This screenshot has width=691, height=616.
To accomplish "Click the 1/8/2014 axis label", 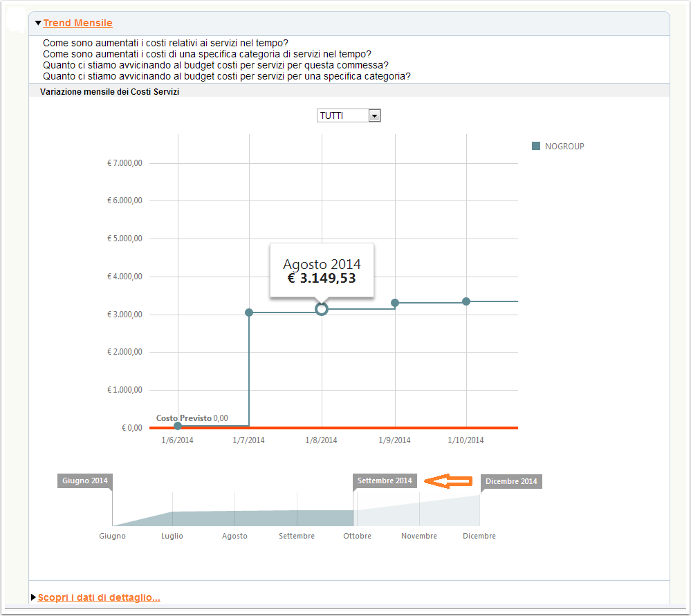I will 321,440.
